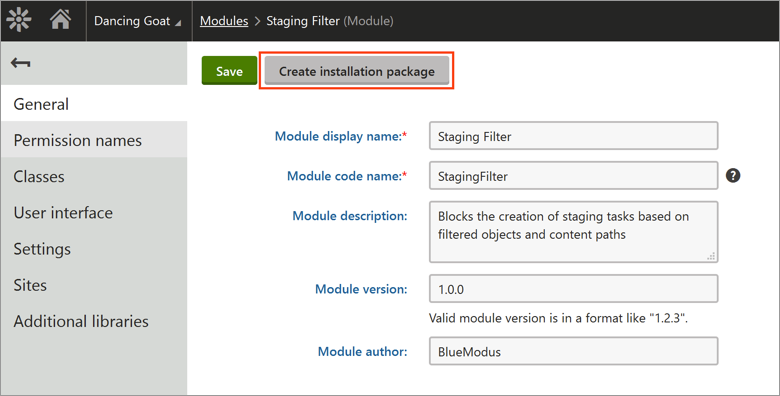
Task: Click Create installation package button
Action: click(357, 71)
